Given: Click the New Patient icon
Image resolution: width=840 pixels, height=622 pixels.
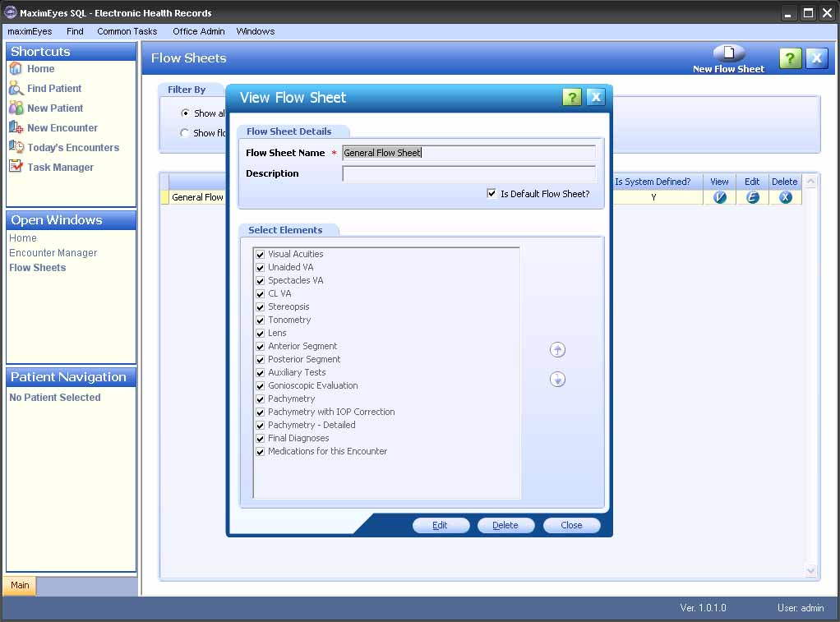Looking at the screenshot, I should (16, 108).
